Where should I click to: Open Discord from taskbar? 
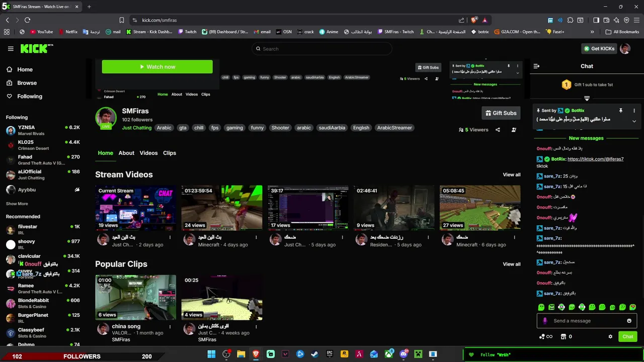[404, 354]
